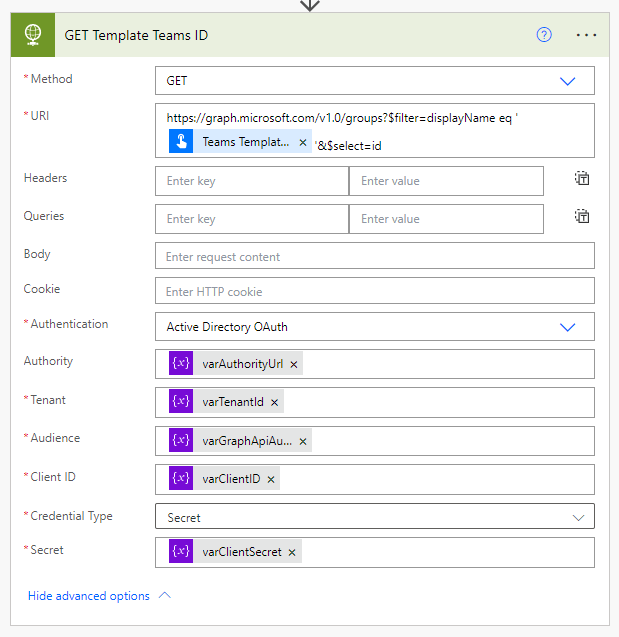Switch Queries to text mode
The height and width of the screenshot is (637, 619).
pyautogui.click(x=582, y=217)
